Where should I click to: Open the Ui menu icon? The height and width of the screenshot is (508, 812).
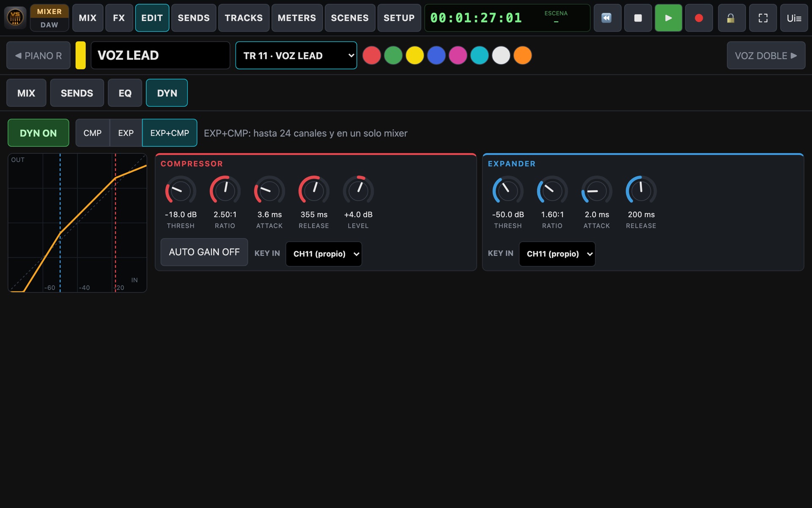point(794,18)
